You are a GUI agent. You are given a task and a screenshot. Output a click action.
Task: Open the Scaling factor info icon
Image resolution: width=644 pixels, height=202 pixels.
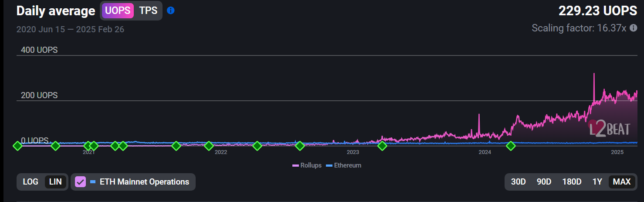(x=634, y=28)
